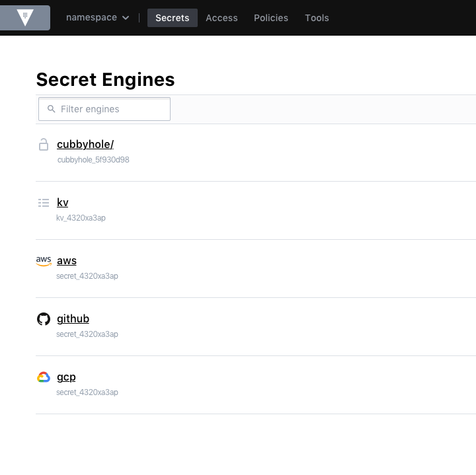
Task: Open the aws secret engine
Action: [x=67, y=260]
